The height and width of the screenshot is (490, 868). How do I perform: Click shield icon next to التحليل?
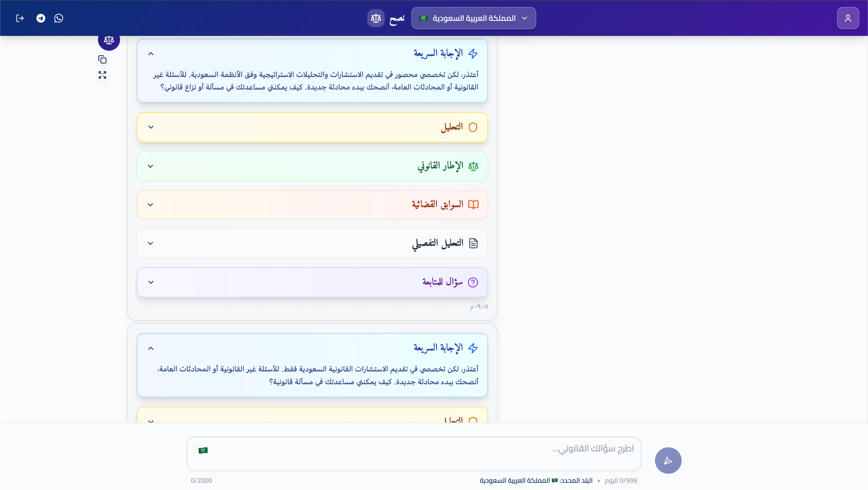tap(473, 127)
